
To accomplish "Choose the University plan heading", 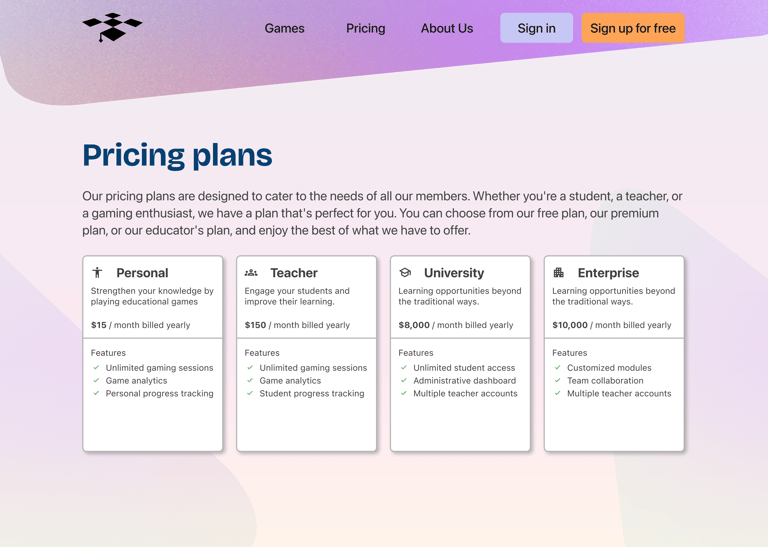I will coord(454,272).
